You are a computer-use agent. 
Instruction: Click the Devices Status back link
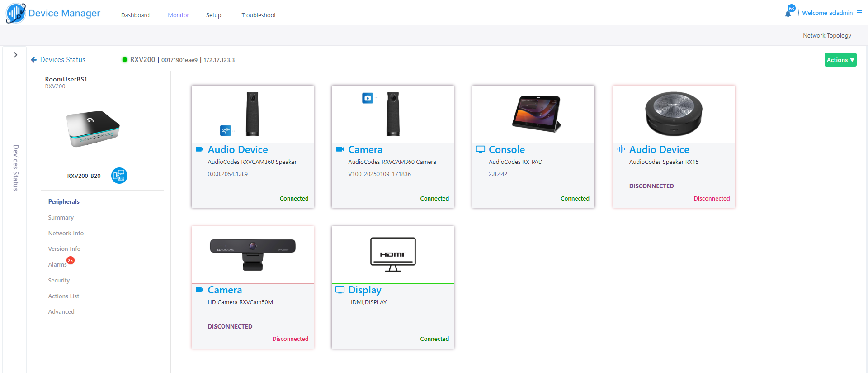[63, 60]
